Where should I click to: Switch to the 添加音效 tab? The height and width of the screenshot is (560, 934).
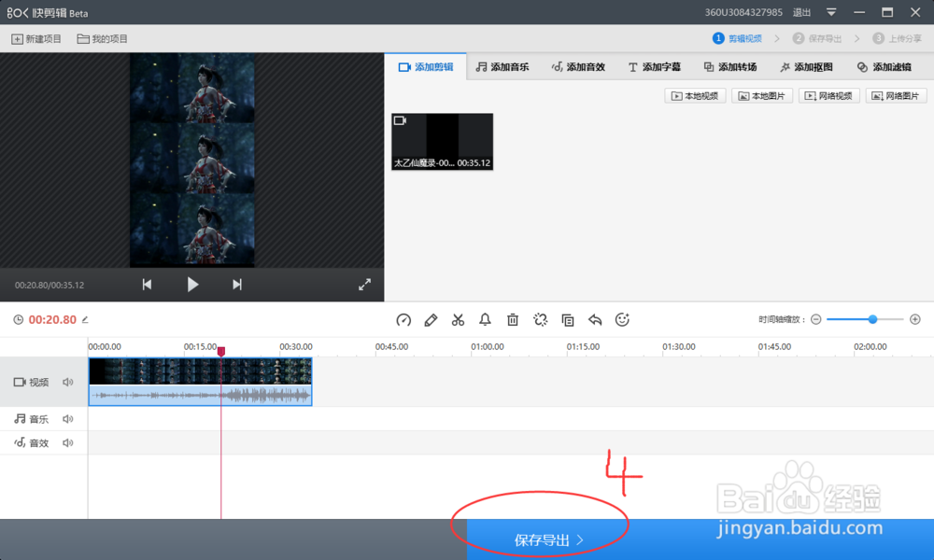click(578, 66)
